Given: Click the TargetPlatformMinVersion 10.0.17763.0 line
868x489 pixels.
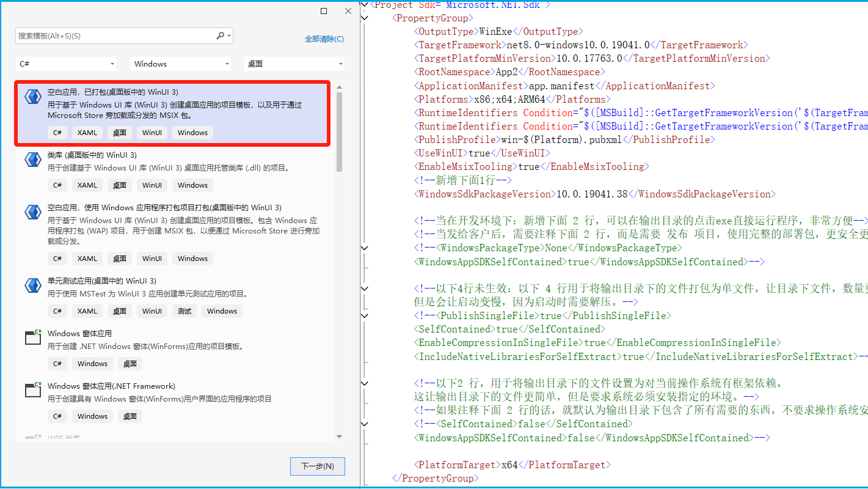Looking at the screenshot, I should [592, 59].
